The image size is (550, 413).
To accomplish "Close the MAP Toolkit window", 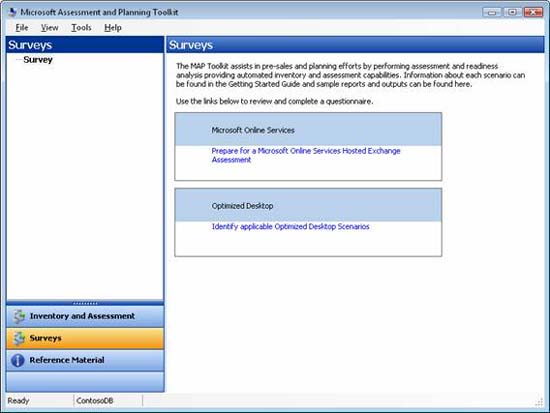I will click(533, 12).
